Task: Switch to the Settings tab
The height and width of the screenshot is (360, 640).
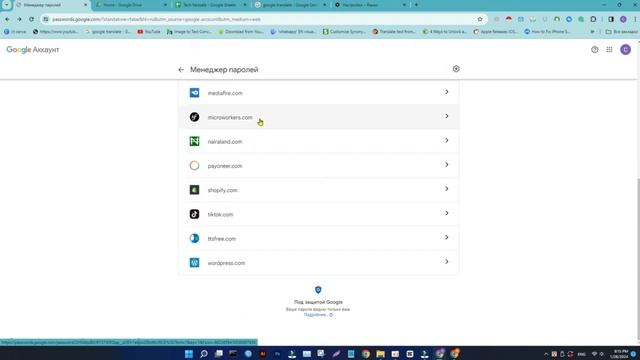Action: (x=370, y=5)
